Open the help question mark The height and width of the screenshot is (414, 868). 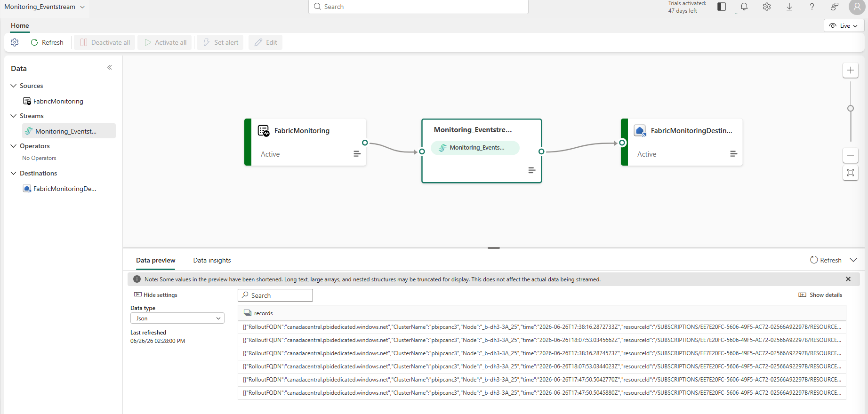point(812,7)
